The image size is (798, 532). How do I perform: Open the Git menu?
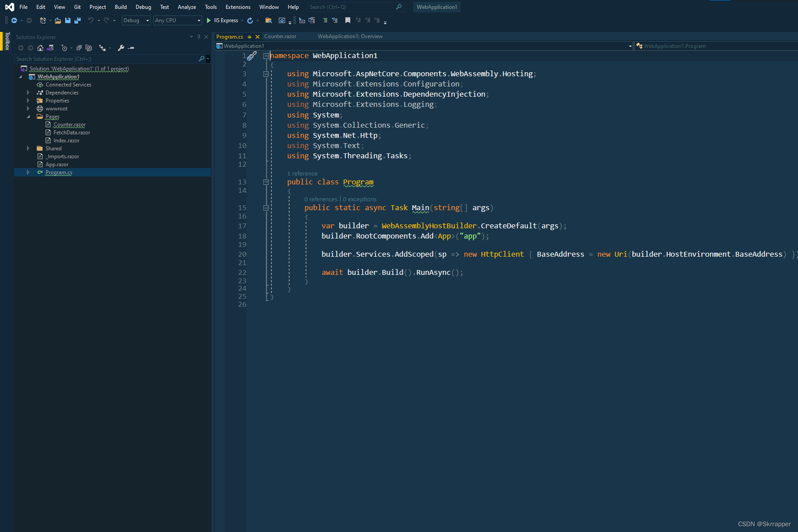(77, 7)
